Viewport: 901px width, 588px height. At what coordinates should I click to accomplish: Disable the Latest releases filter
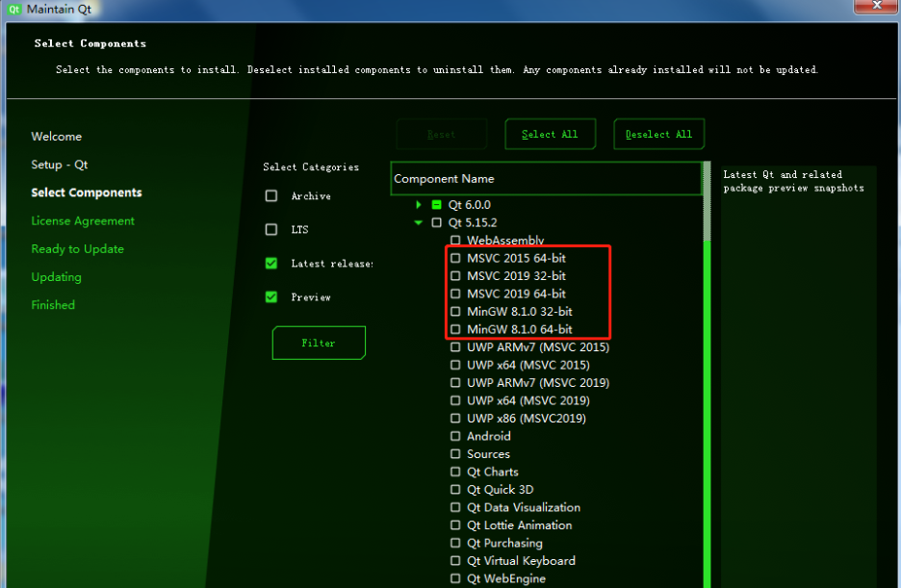pyautogui.click(x=270, y=263)
